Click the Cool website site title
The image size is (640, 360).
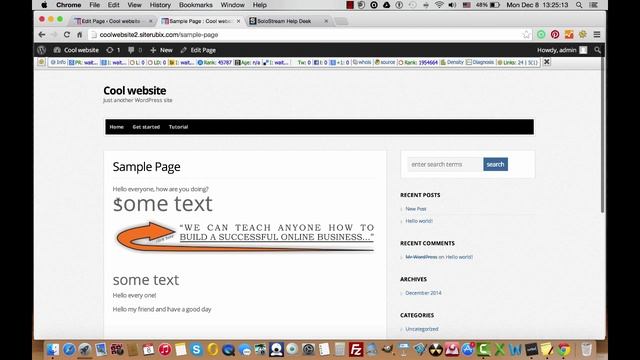click(x=135, y=91)
